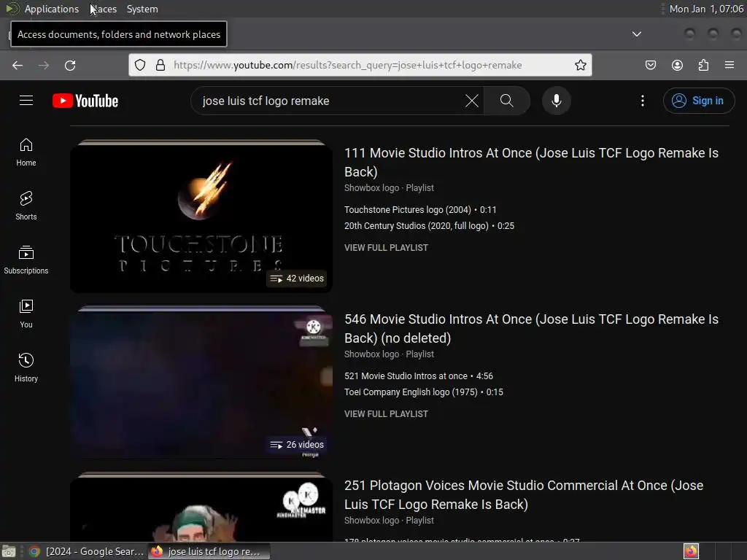Switch to jose luis tcf logo taskbar window
This screenshot has width=747, height=560.
click(x=209, y=551)
